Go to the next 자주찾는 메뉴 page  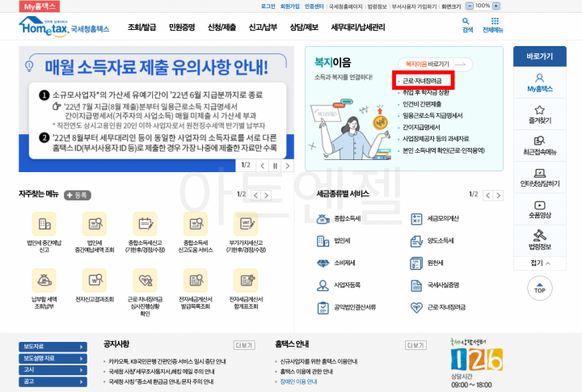(266, 196)
